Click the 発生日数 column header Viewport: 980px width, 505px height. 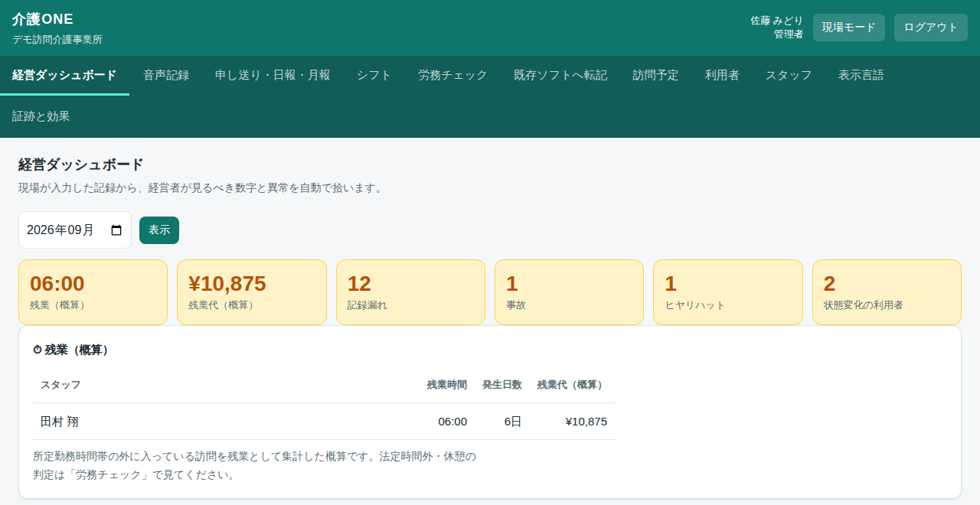(502, 385)
